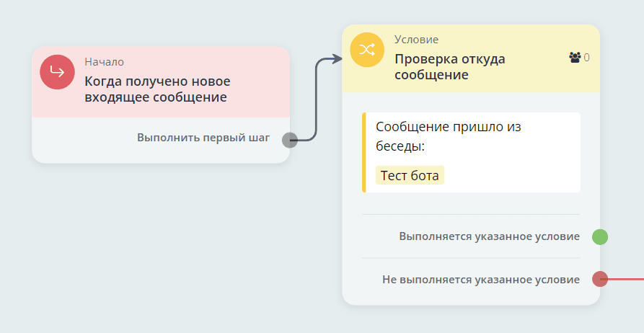Click the "Начало" block type label
This screenshot has height=333, width=644.
(x=104, y=61)
